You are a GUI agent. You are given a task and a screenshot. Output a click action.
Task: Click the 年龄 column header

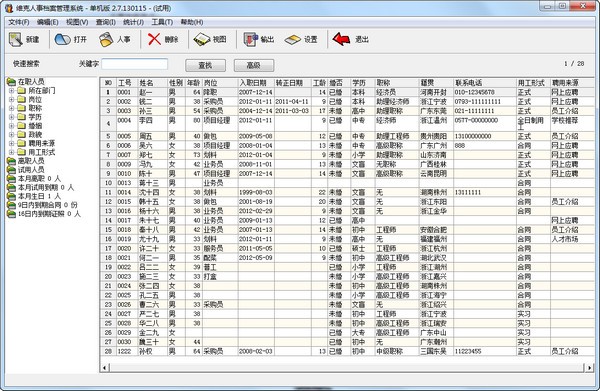[194, 83]
